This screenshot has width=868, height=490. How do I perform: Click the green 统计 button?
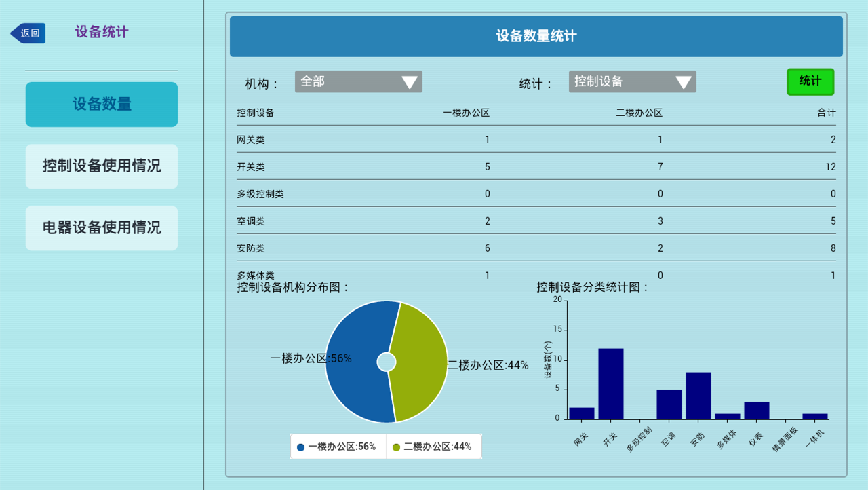[x=810, y=81]
